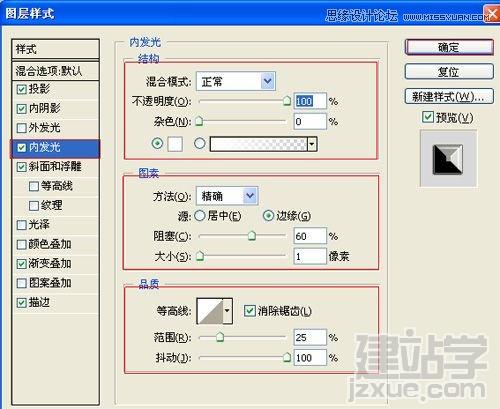Click the 不透明度 opacity value field
The width and height of the screenshot is (500, 409).
(x=310, y=101)
